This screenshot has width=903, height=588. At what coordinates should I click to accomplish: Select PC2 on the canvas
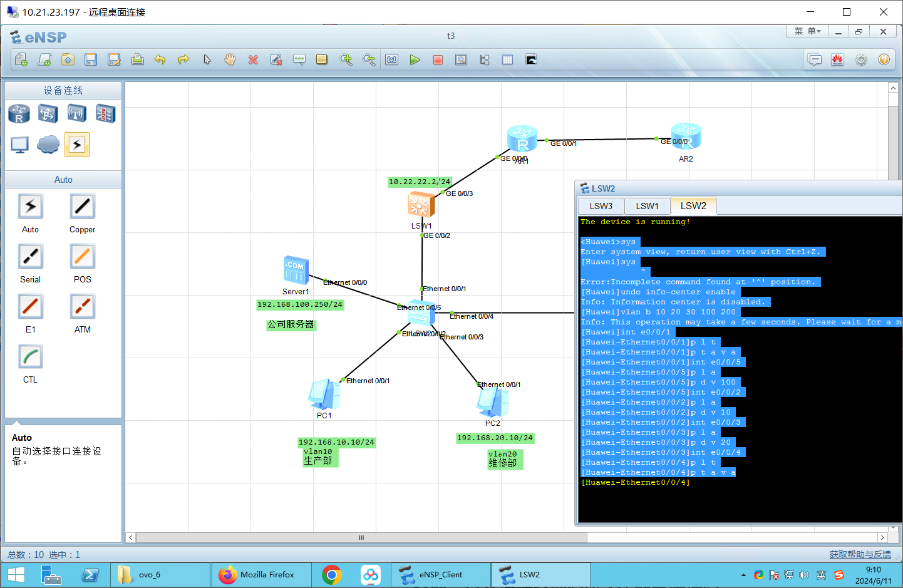[x=492, y=401]
